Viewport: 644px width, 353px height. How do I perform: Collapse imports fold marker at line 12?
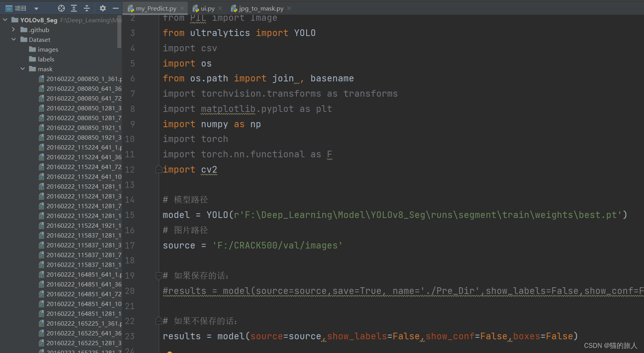click(159, 169)
